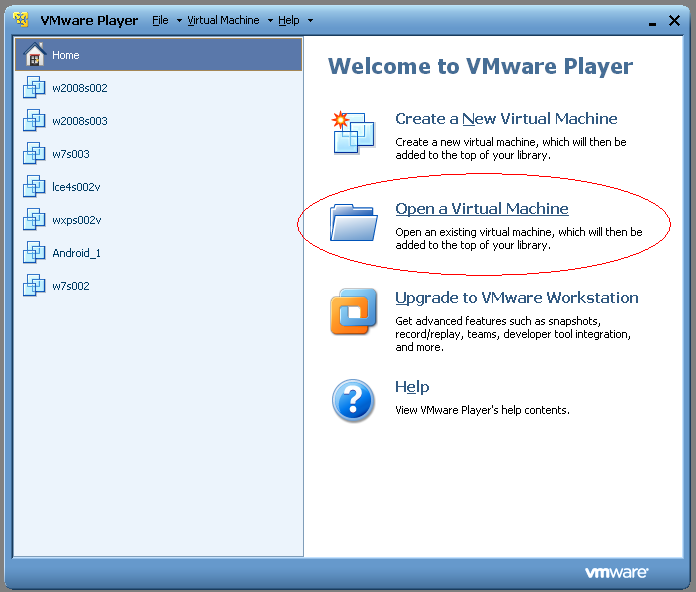This screenshot has height=592, width=696.
Task: Click the w7s002 virtual machine icon
Action: coord(34,285)
